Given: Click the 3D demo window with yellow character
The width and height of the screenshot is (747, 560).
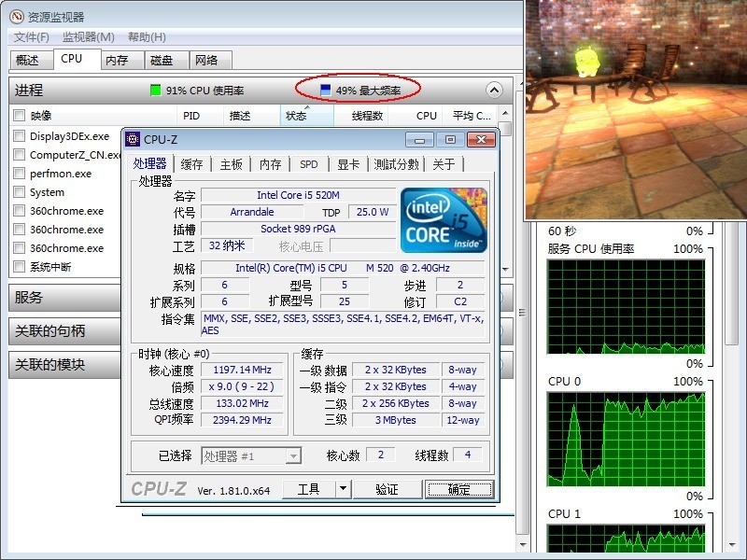Looking at the screenshot, I should coord(636,109).
